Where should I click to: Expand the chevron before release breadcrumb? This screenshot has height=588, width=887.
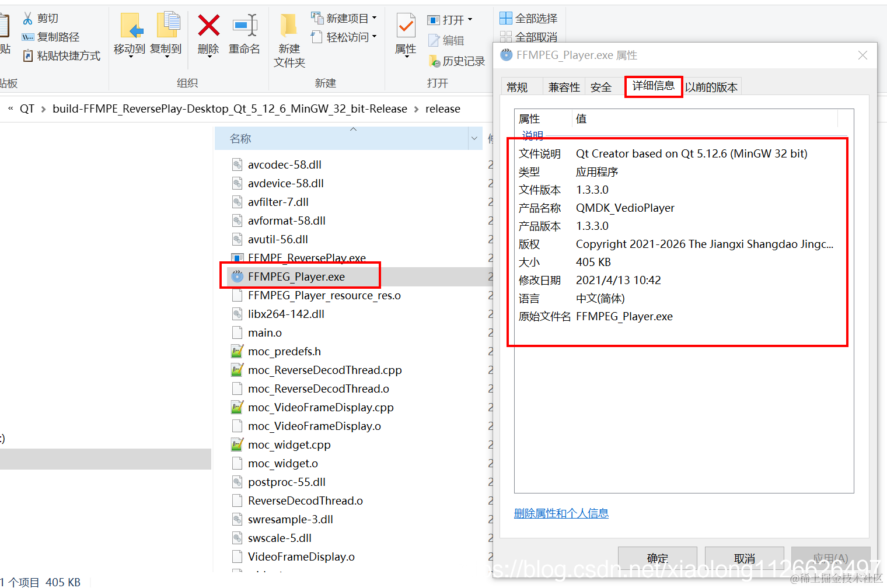pos(416,109)
